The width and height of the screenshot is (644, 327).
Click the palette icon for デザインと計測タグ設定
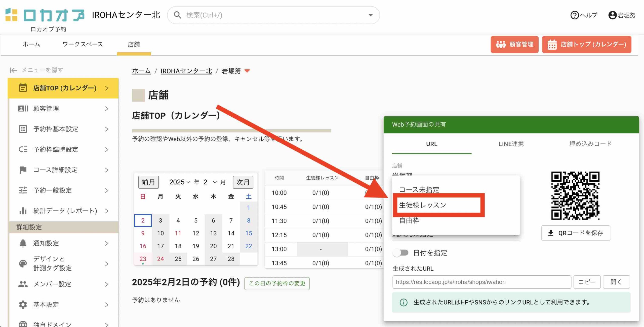23,264
